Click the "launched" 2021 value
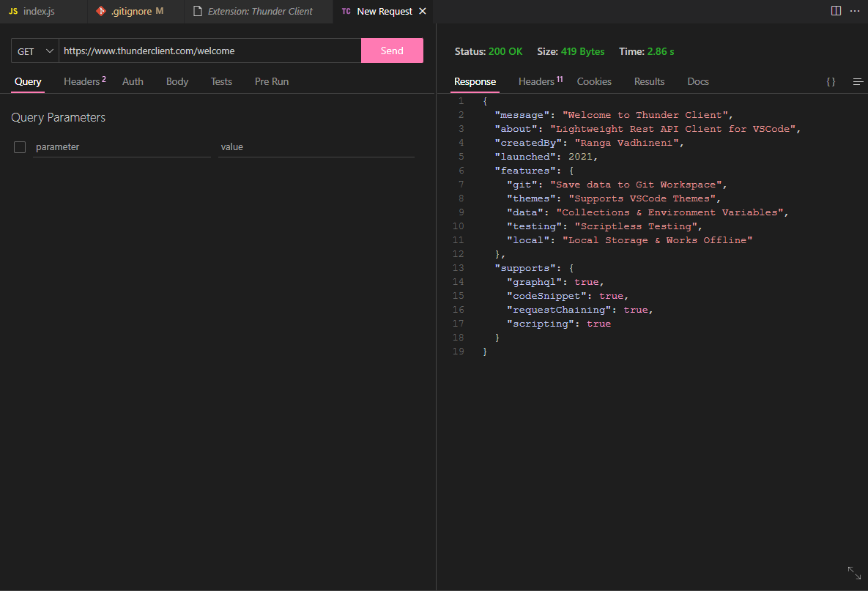The width and height of the screenshot is (868, 591). (580, 157)
